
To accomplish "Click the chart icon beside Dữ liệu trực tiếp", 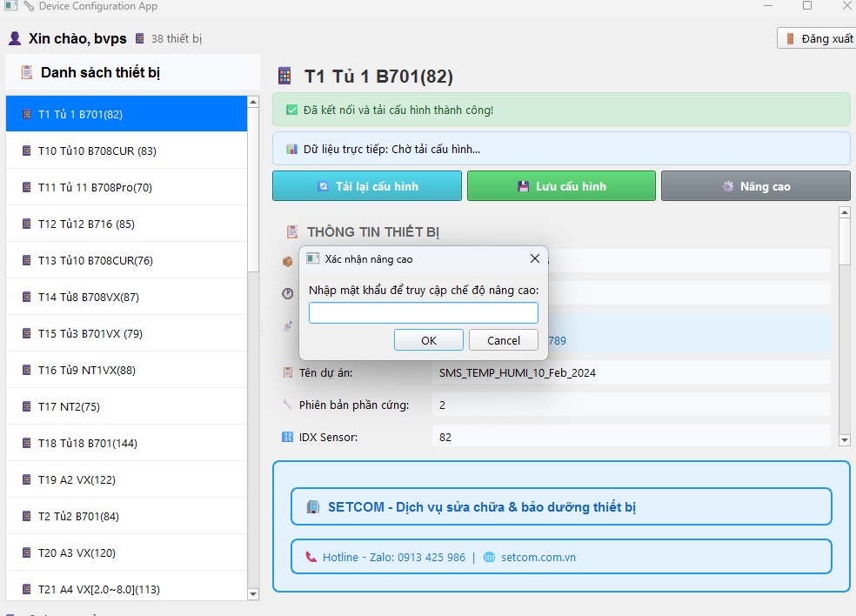I will click(291, 149).
